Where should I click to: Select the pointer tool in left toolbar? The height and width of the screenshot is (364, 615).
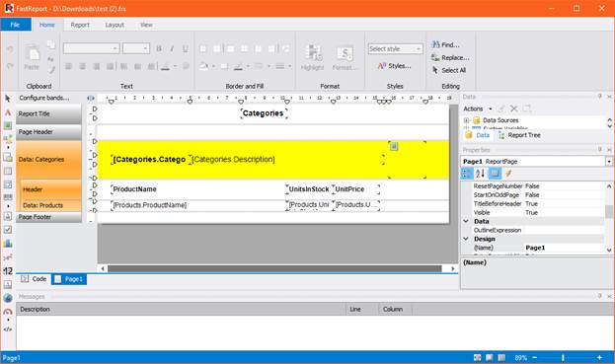[x=8, y=99]
